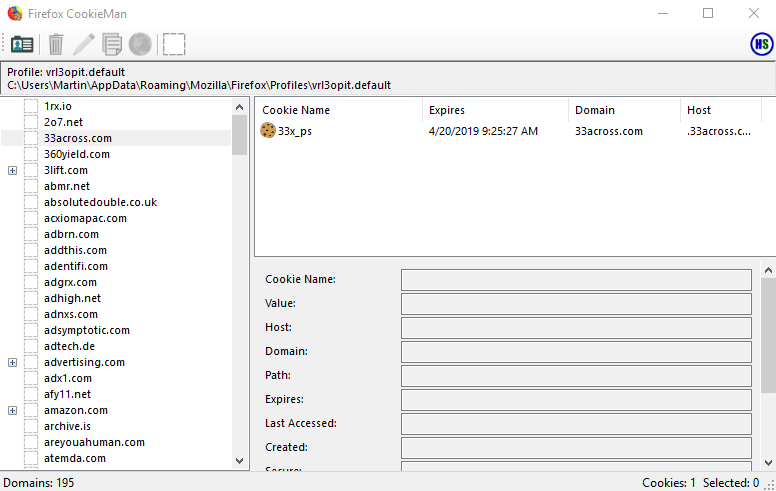
Task: Click the trash can delete icon
Action: point(56,44)
